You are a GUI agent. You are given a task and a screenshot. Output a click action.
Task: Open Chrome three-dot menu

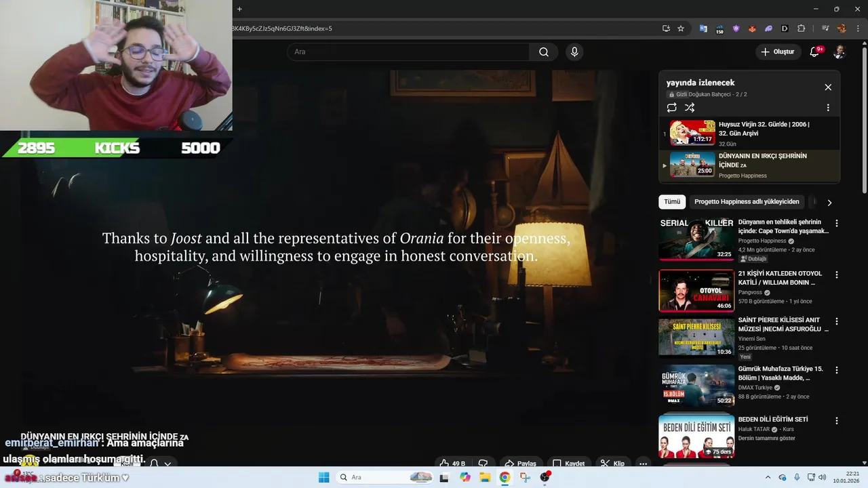(x=857, y=28)
